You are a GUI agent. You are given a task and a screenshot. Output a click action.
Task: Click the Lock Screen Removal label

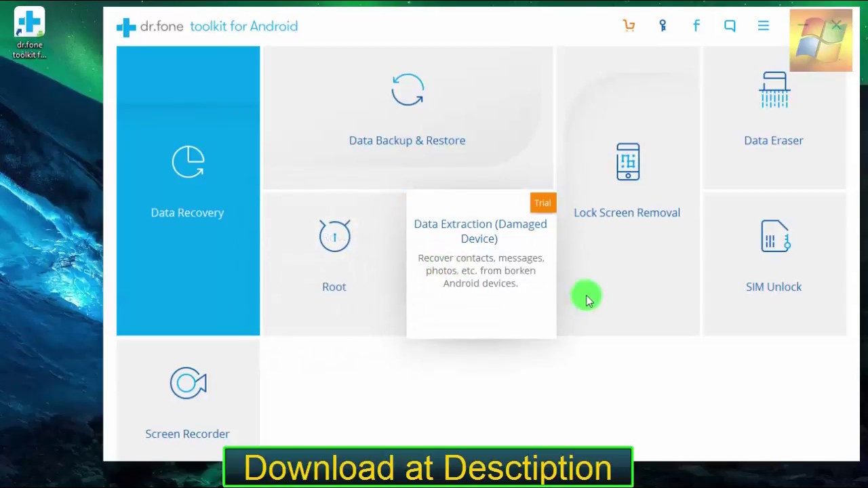pyautogui.click(x=627, y=213)
